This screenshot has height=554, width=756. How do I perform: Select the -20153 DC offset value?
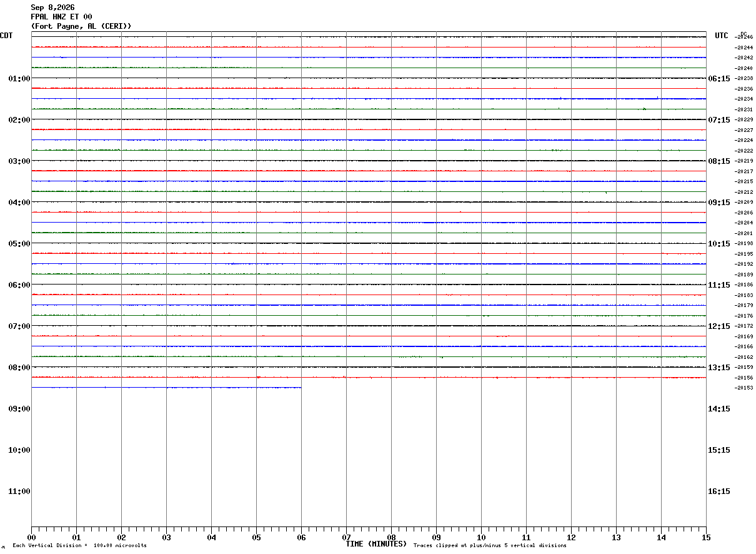[x=744, y=388]
